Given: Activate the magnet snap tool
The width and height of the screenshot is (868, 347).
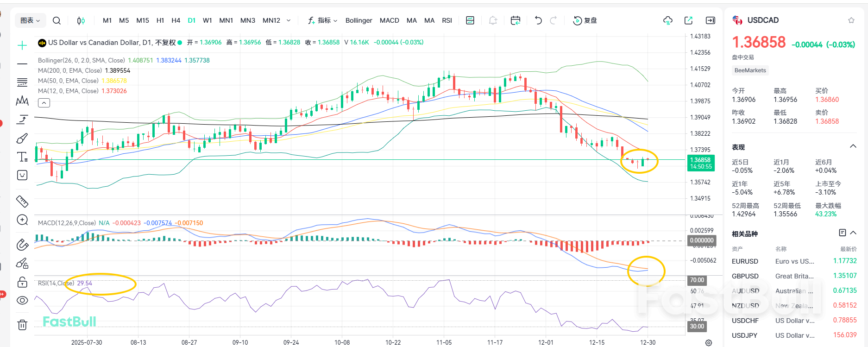Looking at the screenshot, I should (x=22, y=244).
